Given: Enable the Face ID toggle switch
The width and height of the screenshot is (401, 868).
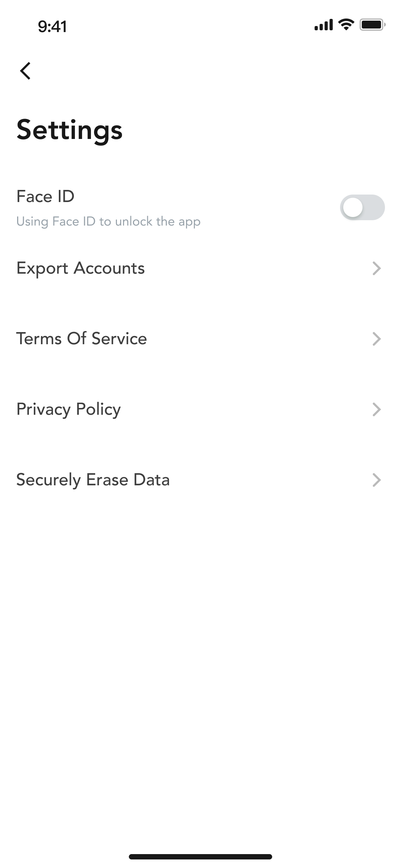Looking at the screenshot, I should (x=362, y=207).
